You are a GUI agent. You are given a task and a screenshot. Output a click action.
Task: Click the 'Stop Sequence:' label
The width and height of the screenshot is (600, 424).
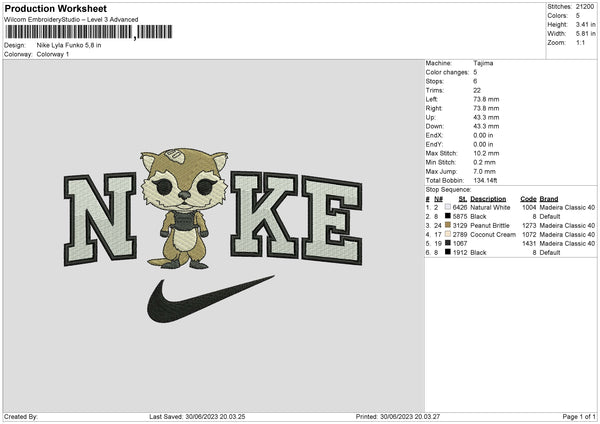point(448,190)
